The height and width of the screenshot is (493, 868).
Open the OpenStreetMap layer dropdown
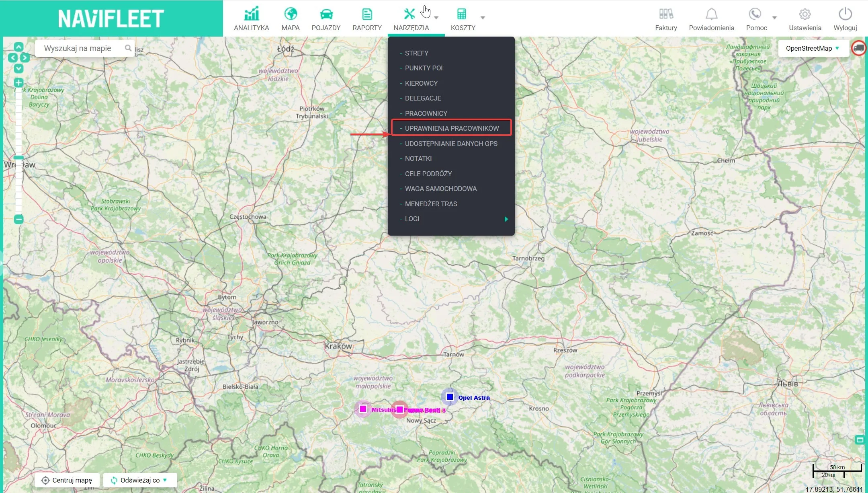813,48
